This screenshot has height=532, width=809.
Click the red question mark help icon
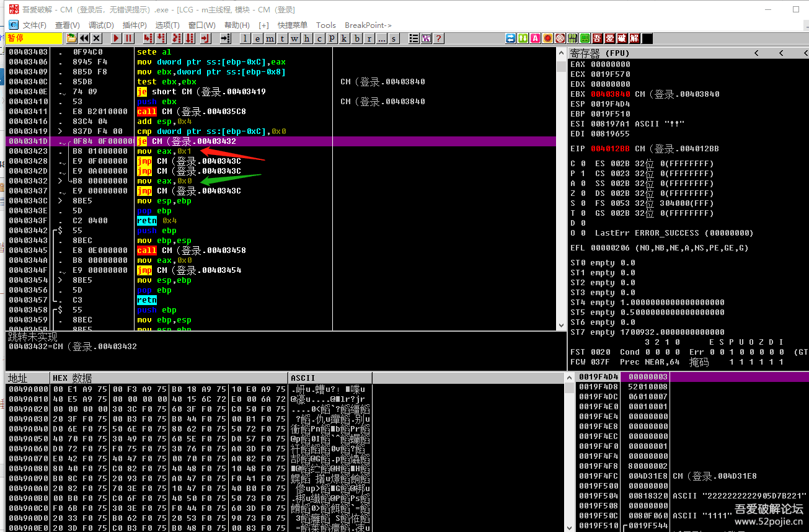(439, 38)
